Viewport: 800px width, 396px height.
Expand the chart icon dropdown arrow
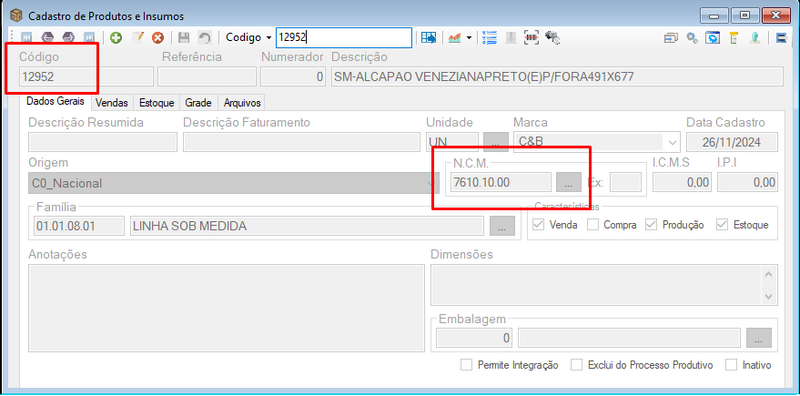coord(469,38)
